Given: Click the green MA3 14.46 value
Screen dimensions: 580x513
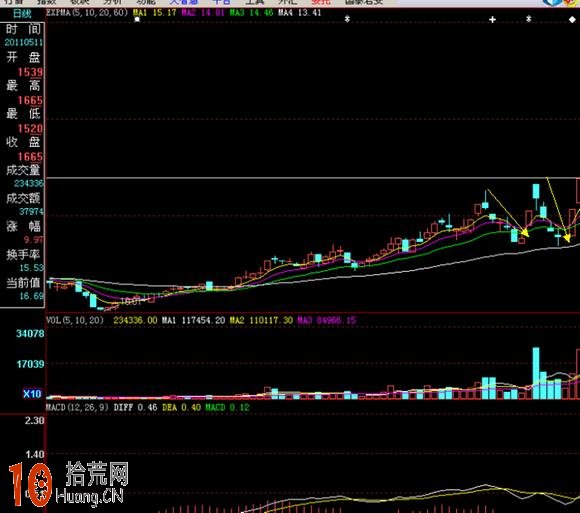Looking at the screenshot, I should click(251, 13).
